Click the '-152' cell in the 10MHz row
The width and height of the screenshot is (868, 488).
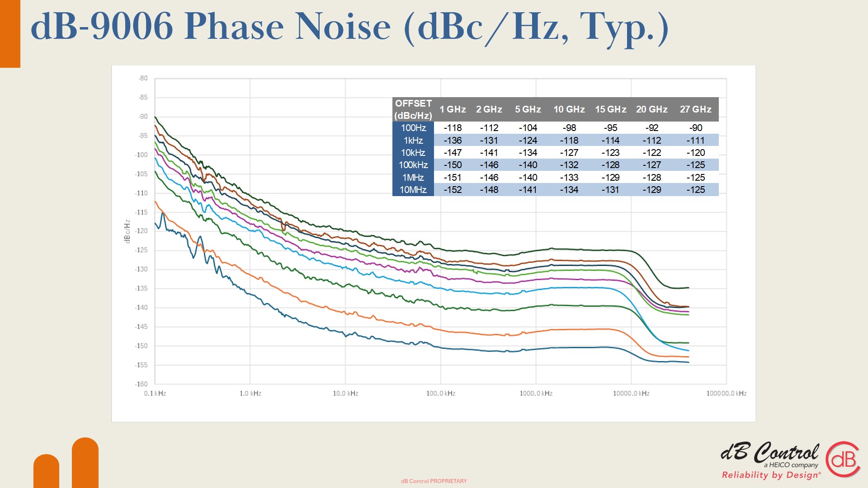(x=453, y=190)
